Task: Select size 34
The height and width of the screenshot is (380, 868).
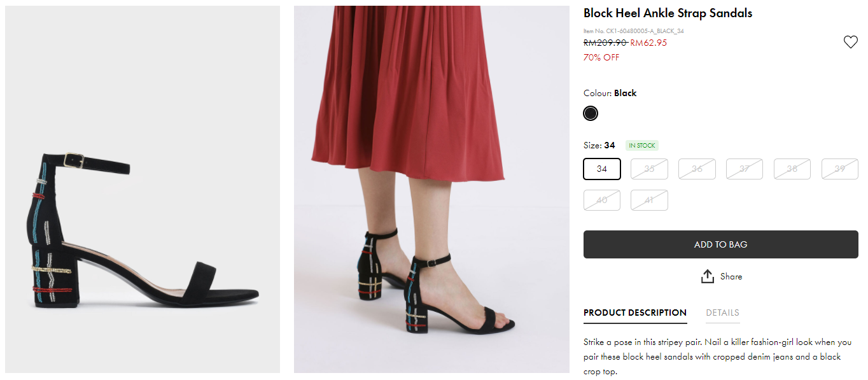Action: click(602, 169)
